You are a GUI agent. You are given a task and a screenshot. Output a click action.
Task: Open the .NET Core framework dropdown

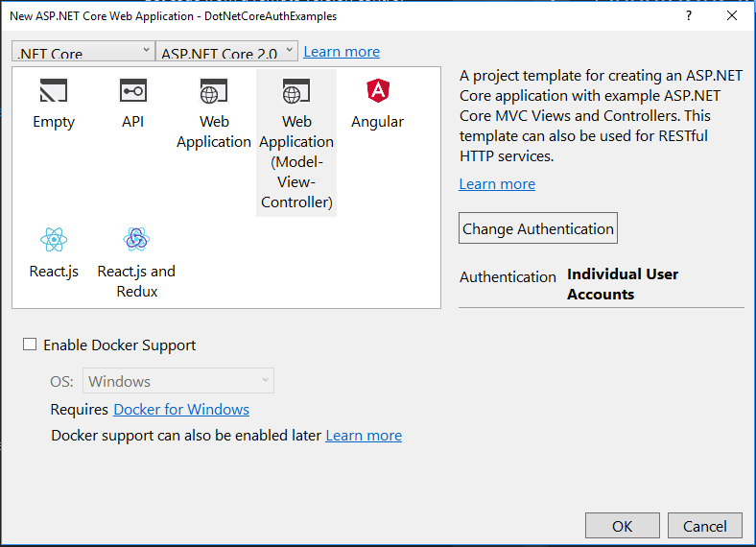pyautogui.click(x=83, y=51)
